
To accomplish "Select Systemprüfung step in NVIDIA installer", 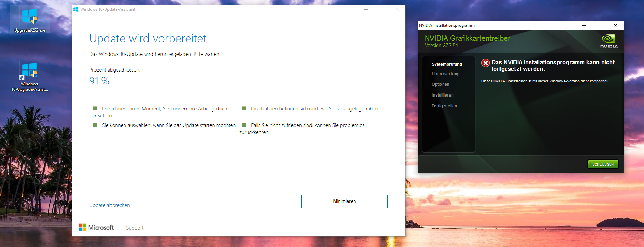I will 447,64.
